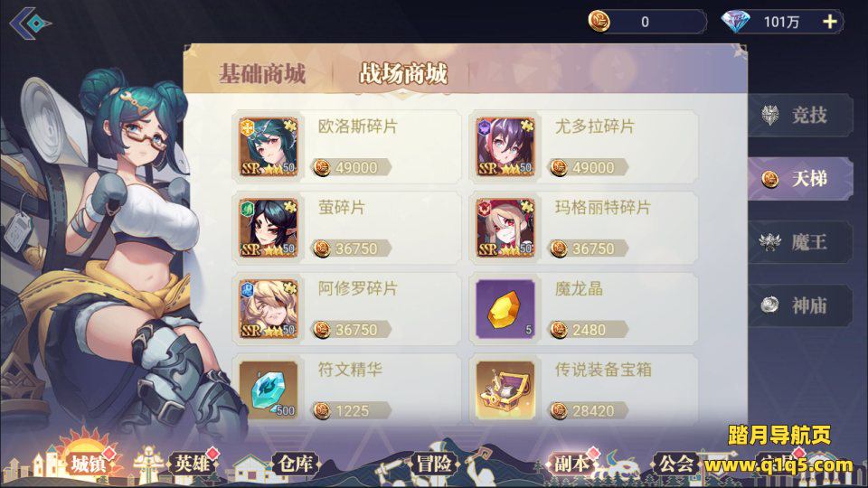Viewport: 868px width, 488px height.
Task: Select the 天梯 shop category
Action: click(x=800, y=179)
